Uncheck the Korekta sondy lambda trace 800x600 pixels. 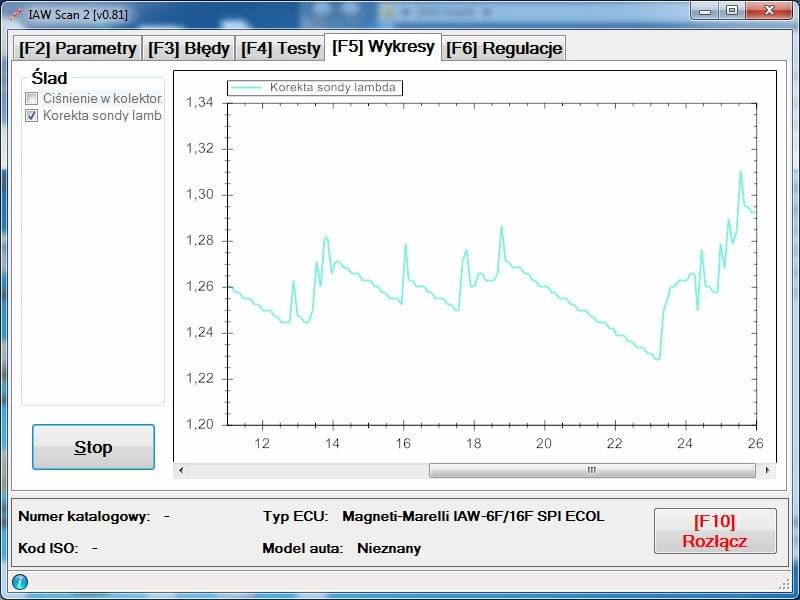tap(32, 115)
